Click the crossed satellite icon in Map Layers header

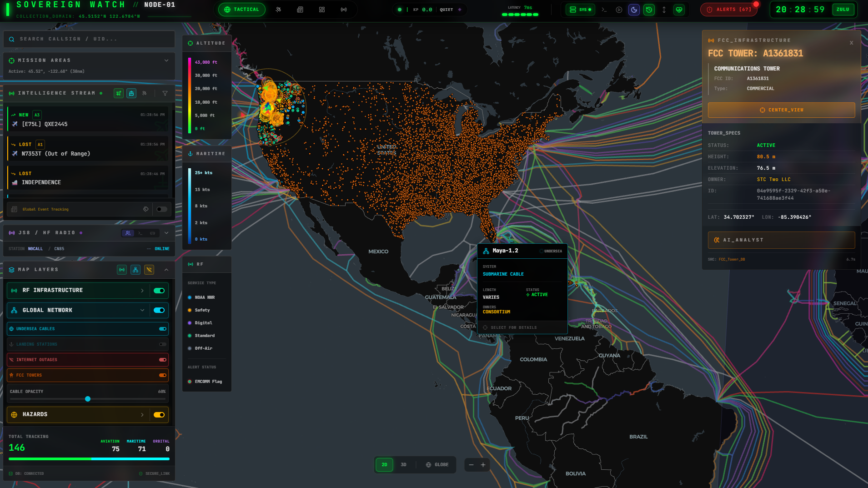[x=149, y=269]
